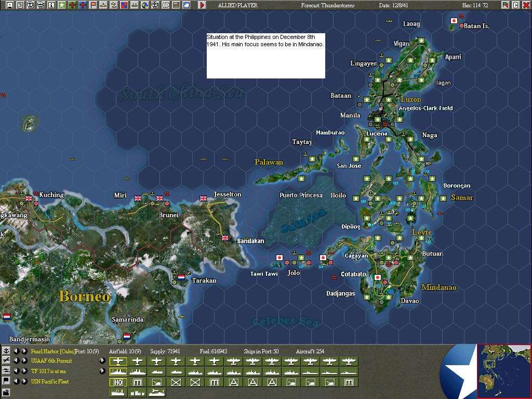This screenshot has width=532, height=399.
Task: Click the world minimap in bottom-right corner
Action: [504, 371]
